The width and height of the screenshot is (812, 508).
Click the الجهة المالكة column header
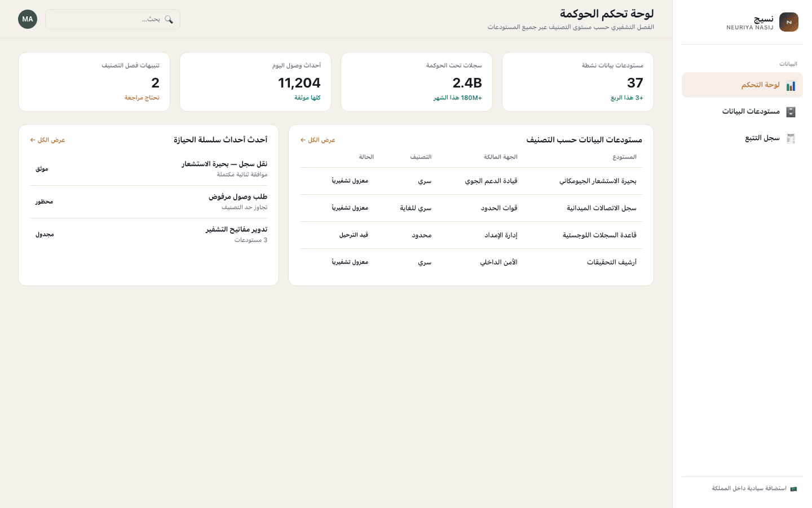tap(501, 157)
